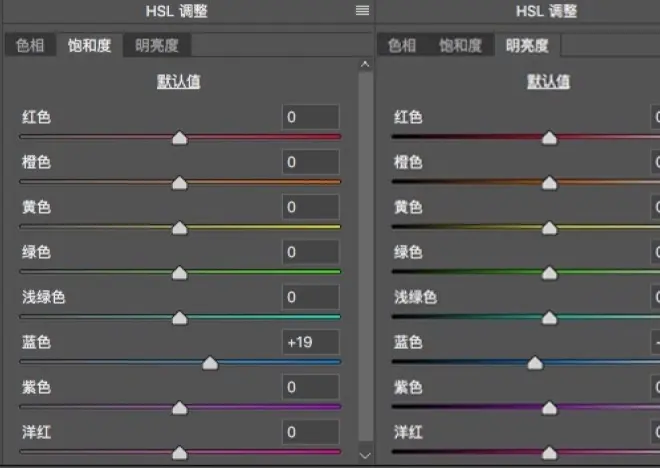Switch to the 色相 tab in the right panel
The width and height of the screenshot is (660, 468).
coord(402,45)
